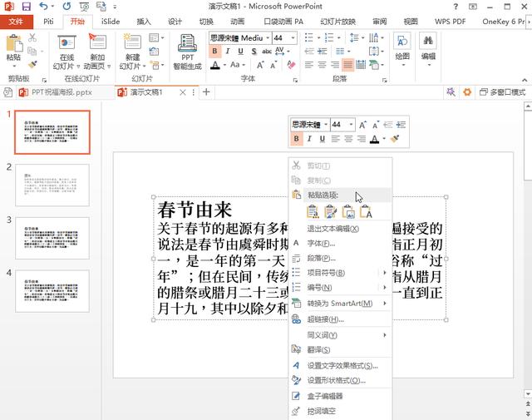Click the 绘图 drawing icon

point(402,42)
